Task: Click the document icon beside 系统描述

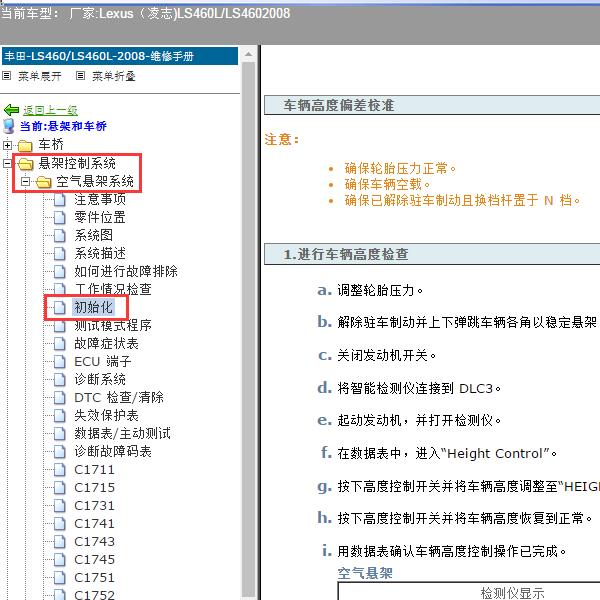Action: coord(60,254)
